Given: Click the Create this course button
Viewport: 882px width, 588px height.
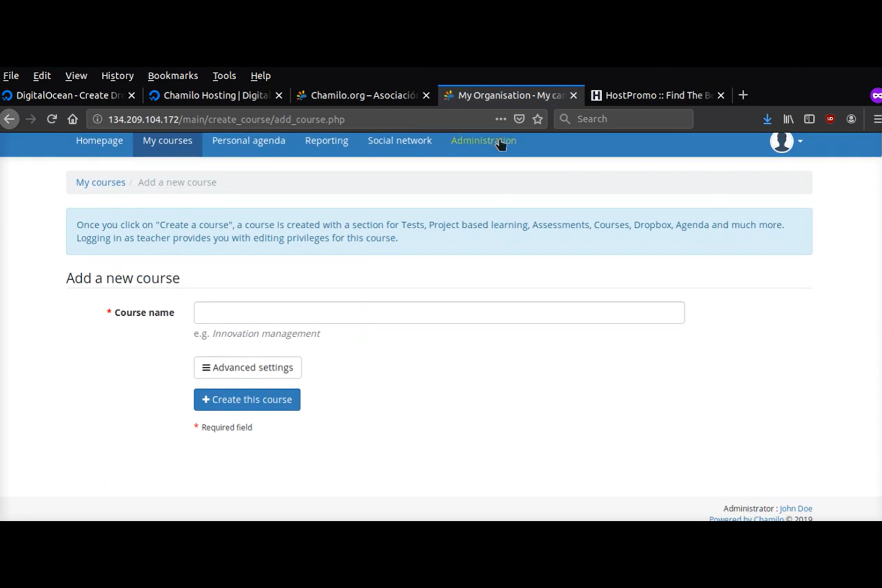Looking at the screenshot, I should point(247,399).
